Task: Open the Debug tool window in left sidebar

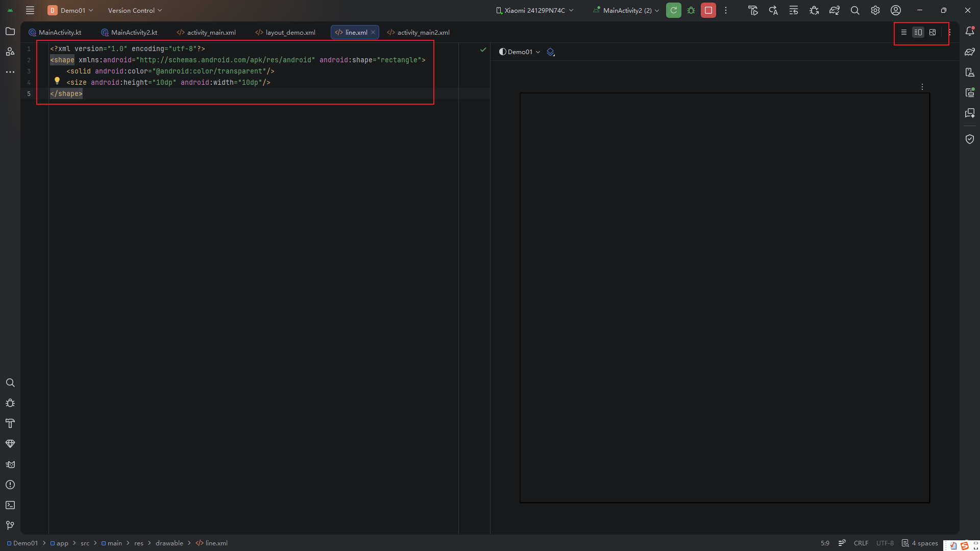Action: click(x=10, y=403)
